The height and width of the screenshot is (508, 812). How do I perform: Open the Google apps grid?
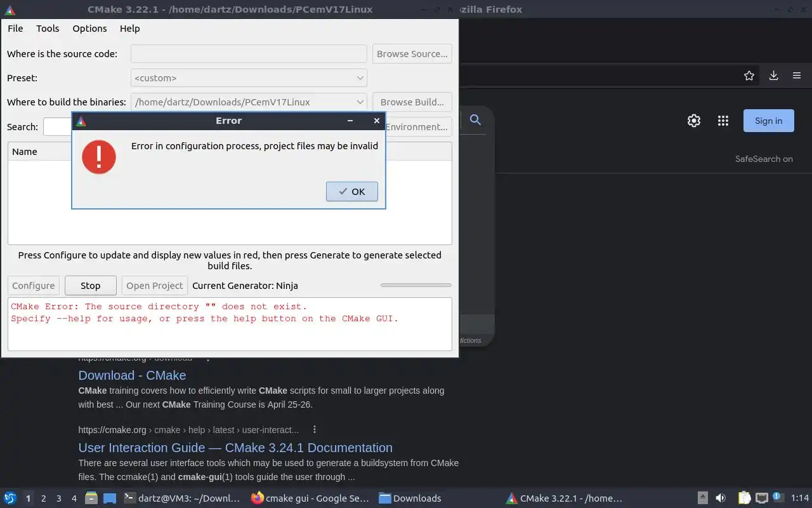(x=723, y=121)
